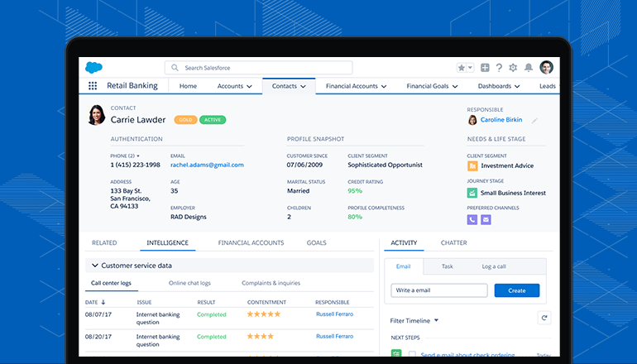637x364 pixels.
Task: Select the Email activity tab
Action: pos(404,266)
